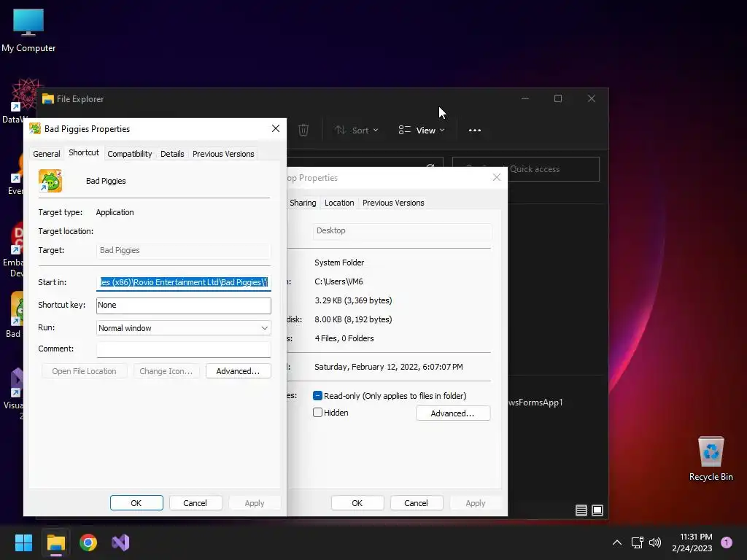Click the Windows Start button

pos(23,542)
